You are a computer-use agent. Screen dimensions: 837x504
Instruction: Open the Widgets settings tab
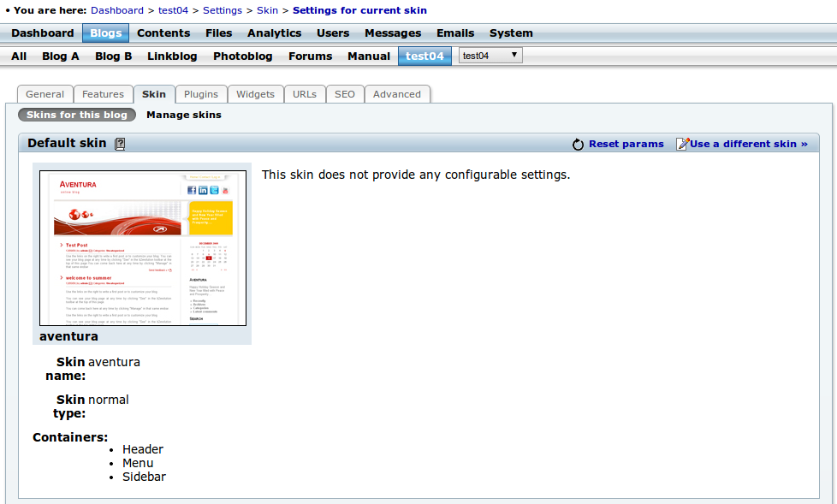[x=256, y=94]
